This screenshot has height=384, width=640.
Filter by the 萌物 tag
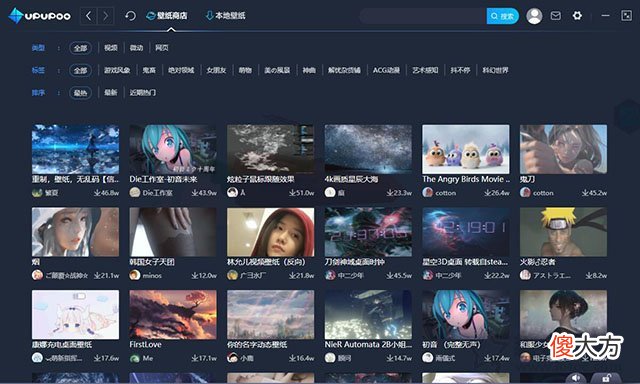coord(245,71)
